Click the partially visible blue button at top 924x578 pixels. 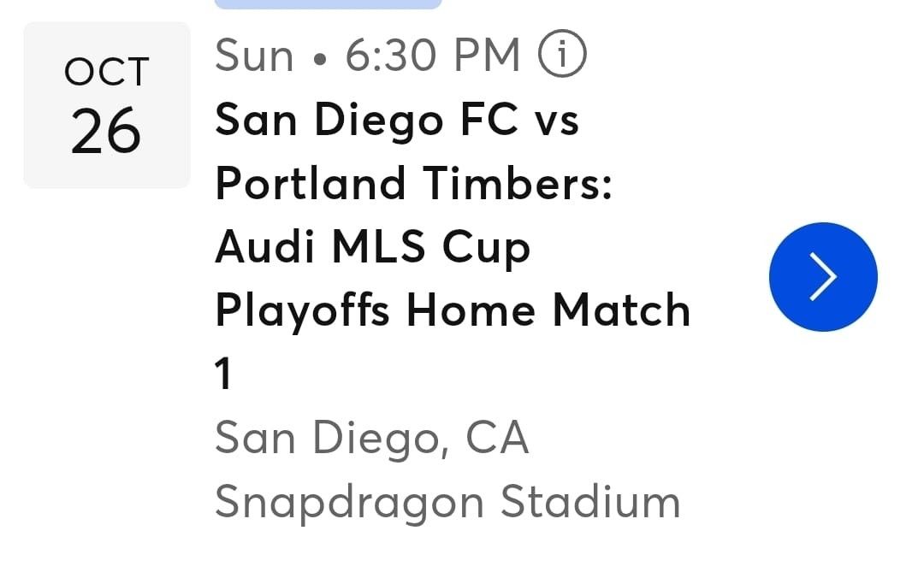pos(329,4)
